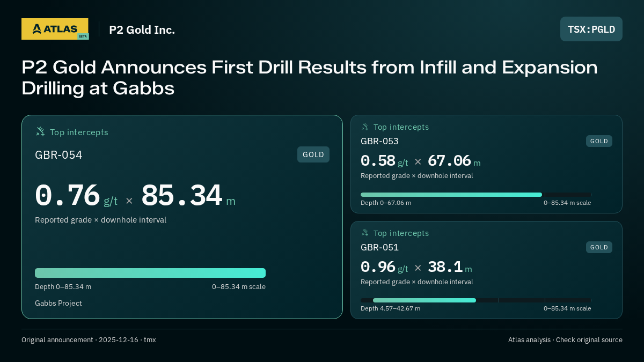Click the GBR-051 depth progress bar
Screen dimensions: 644x362
click(x=476, y=300)
